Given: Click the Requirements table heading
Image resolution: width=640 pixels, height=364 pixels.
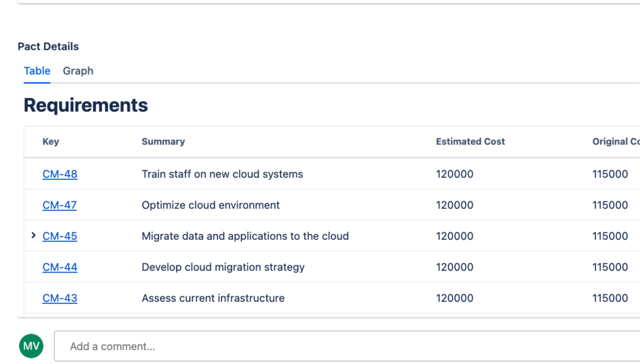Looking at the screenshot, I should pyautogui.click(x=86, y=105).
